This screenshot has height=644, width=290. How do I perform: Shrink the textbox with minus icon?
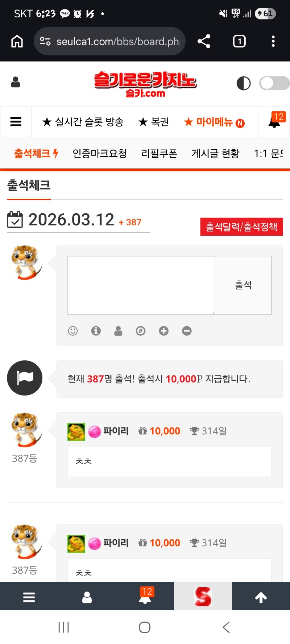click(187, 331)
